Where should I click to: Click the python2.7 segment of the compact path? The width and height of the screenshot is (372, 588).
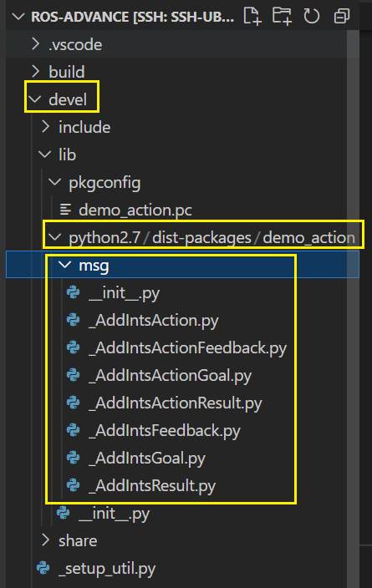104,238
